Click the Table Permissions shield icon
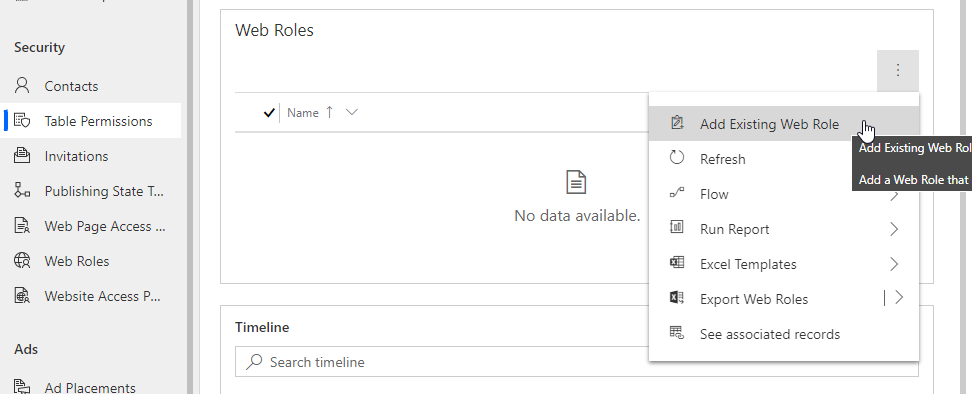This screenshot has height=394, width=972. [x=22, y=121]
